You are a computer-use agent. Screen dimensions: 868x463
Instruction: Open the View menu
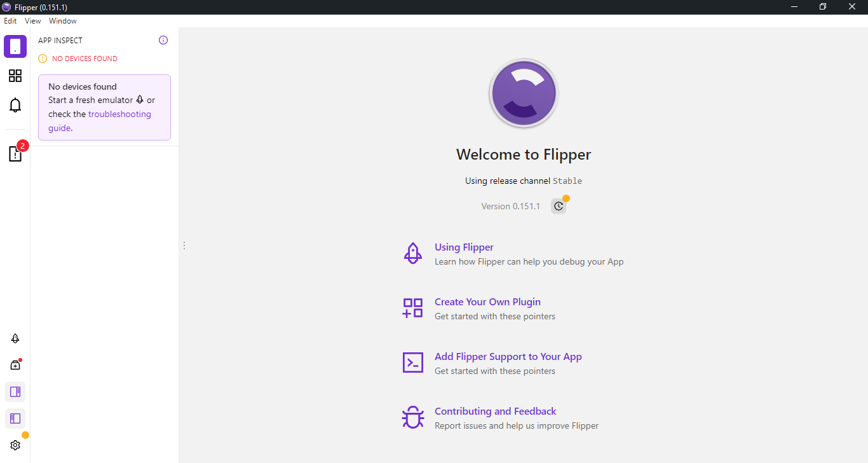tap(33, 21)
